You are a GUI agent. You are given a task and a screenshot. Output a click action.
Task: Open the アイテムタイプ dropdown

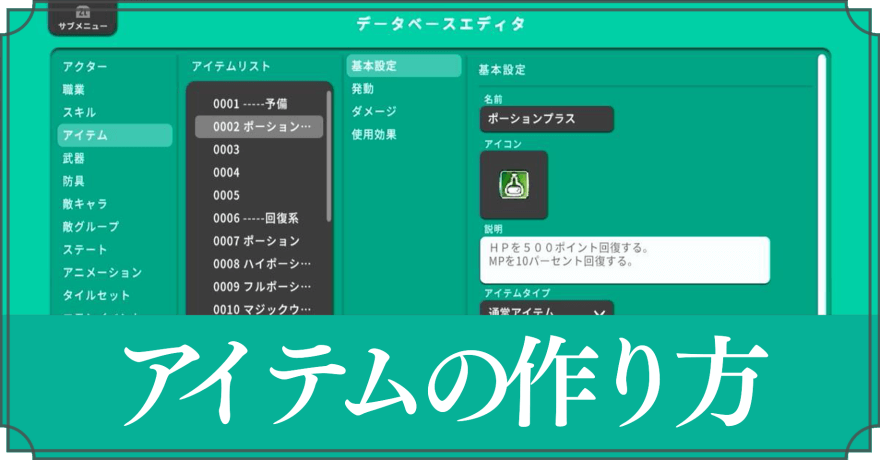pyautogui.click(x=547, y=309)
